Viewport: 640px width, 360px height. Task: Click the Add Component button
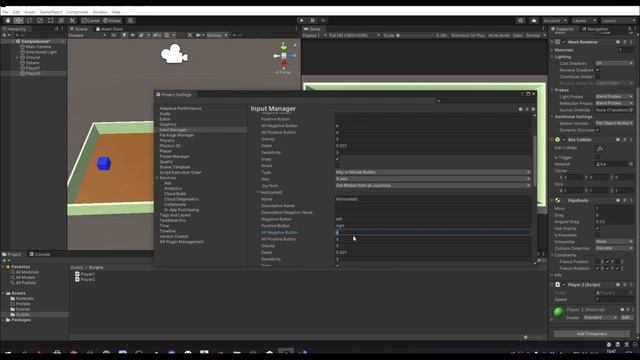coord(591,334)
